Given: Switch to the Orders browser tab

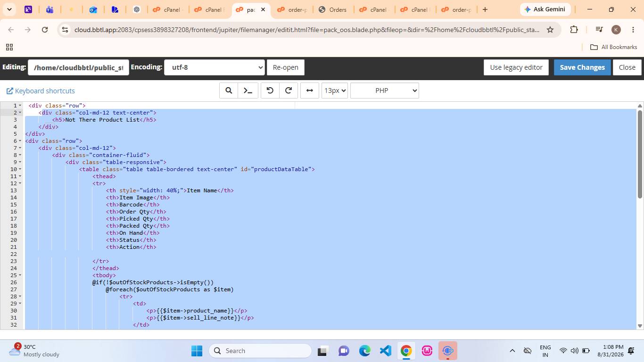Looking at the screenshot, I should [333, 9].
